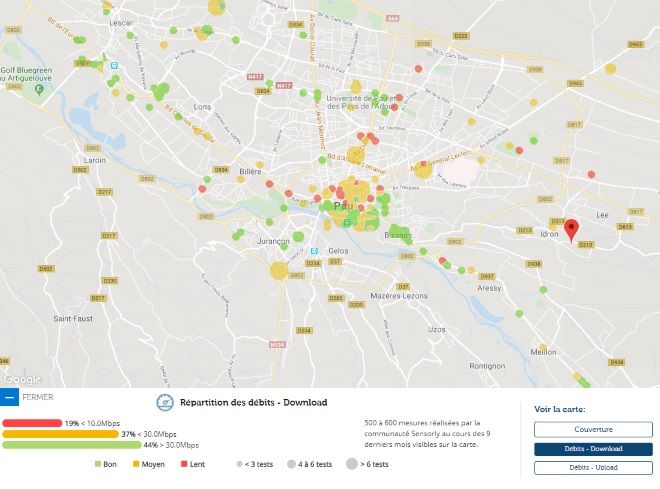Click the 'Voir la carte:' heading
This screenshot has width=660, height=489.
point(560,409)
